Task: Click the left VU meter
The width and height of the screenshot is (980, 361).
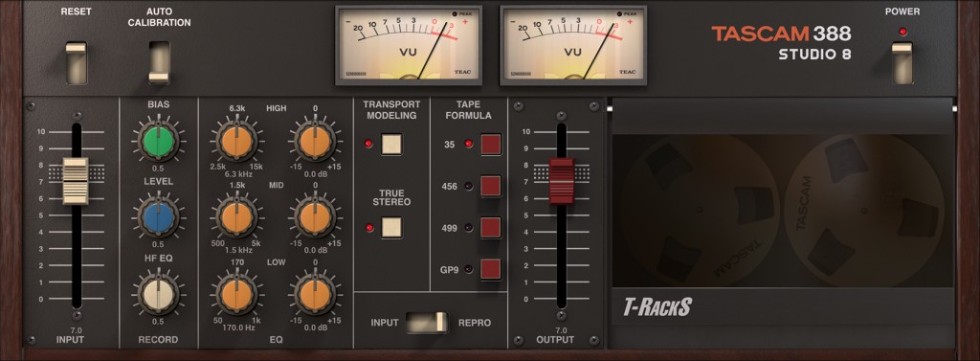Action: (409, 45)
